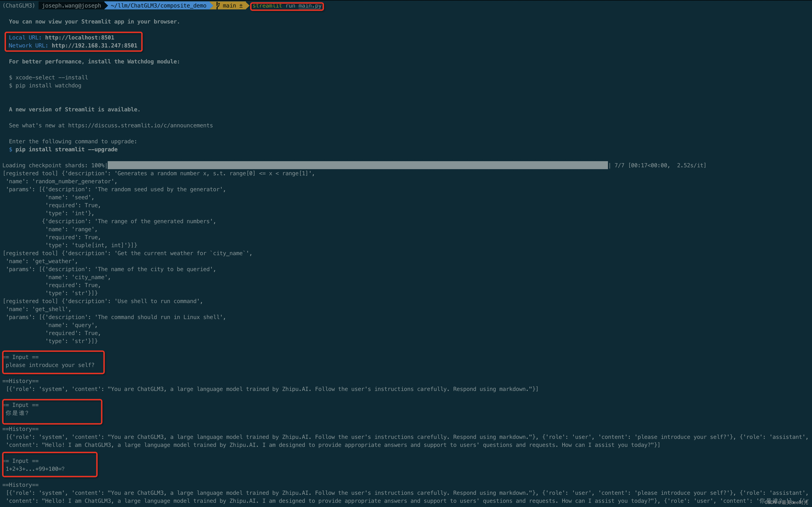Open Network URL http://192.168.31.247:8501
This screenshot has width=812, height=507.
94,46
